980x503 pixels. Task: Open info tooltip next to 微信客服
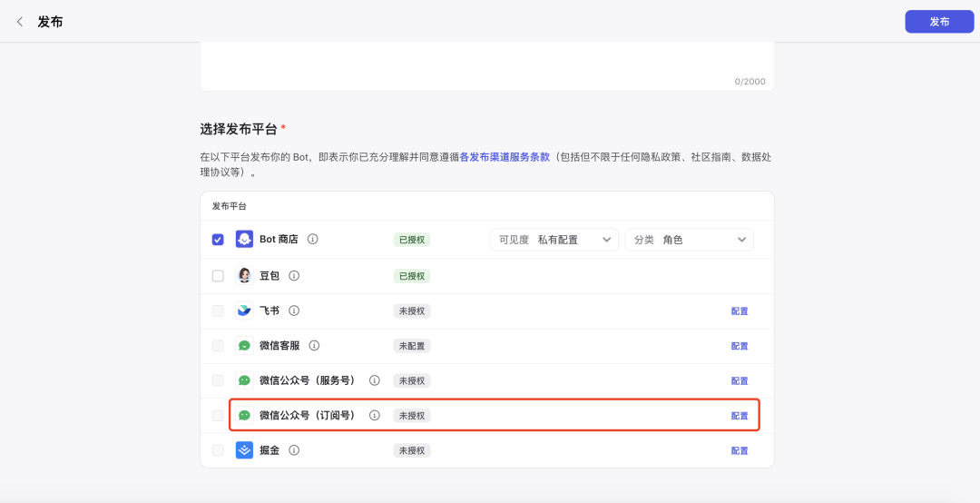pos(314,345)
